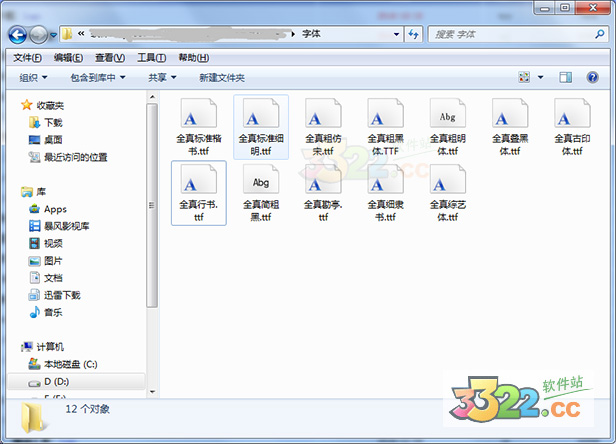Open drive D (D:)
Viewport: 616px width, 444px height.
point(76,382)
